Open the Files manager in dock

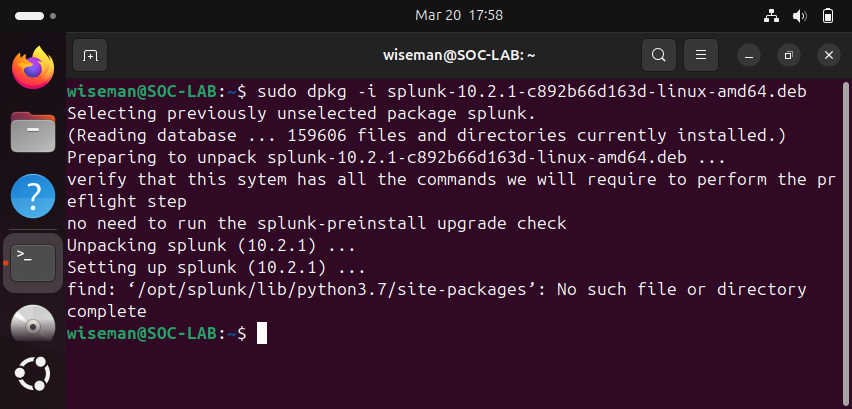pos(33,132)
